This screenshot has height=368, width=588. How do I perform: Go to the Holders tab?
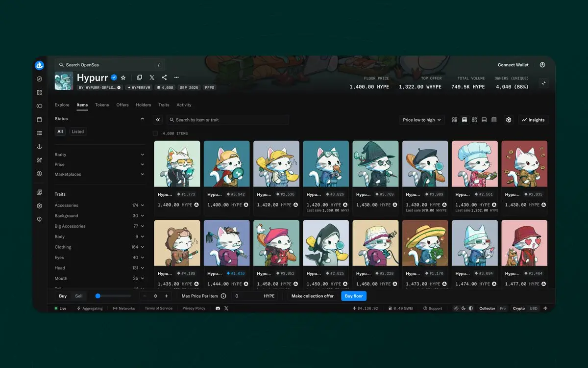(144, 105)
